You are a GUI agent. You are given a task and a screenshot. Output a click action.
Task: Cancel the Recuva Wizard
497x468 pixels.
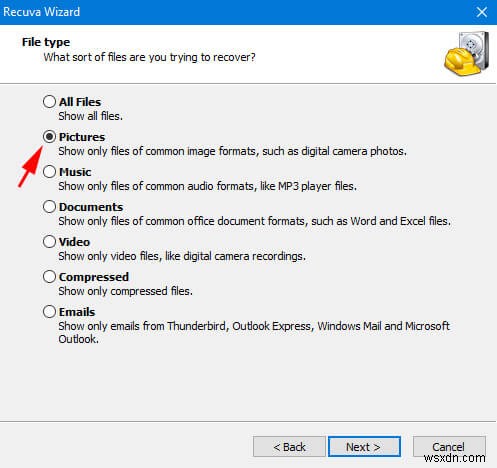click(449, 447)
